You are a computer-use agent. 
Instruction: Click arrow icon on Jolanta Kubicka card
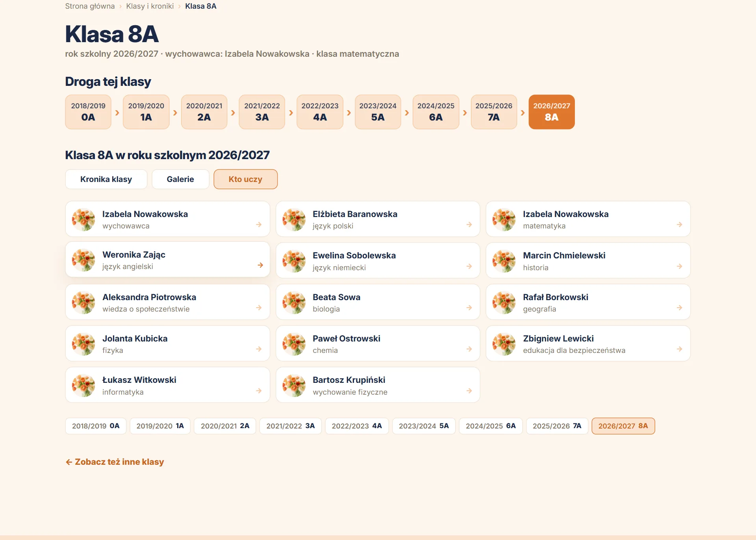tap(259, 349)
